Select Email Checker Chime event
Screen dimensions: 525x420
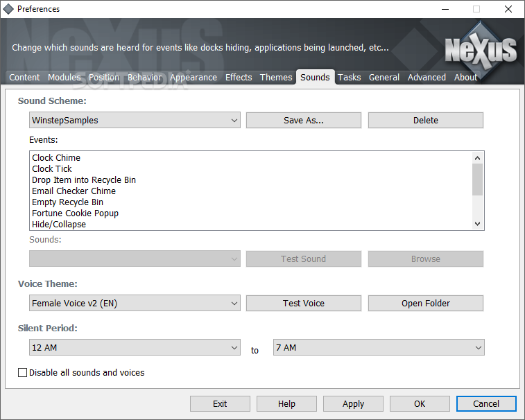pyautogui.click(x=251, y=191)
